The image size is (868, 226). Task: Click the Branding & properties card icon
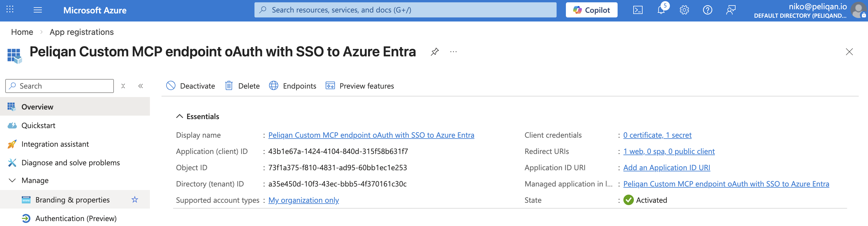pos(26,200)
